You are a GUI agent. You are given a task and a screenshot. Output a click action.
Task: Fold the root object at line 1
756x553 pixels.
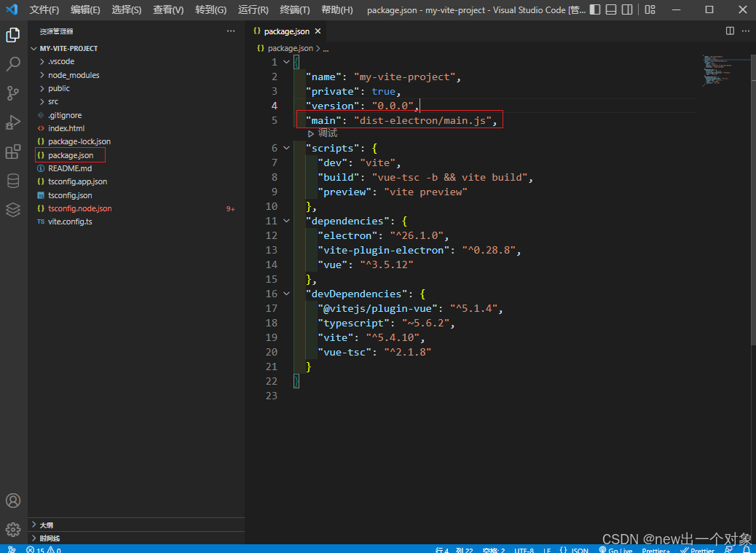pyautogui.click(x=286, y=62)
